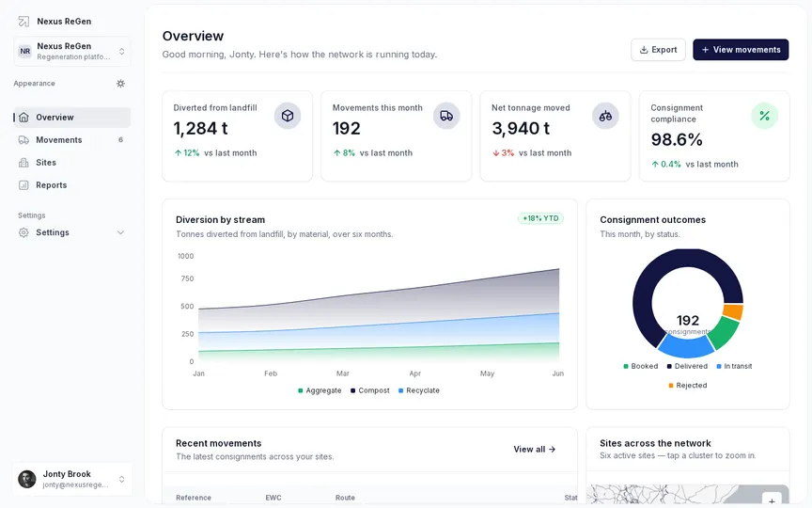The height and width of the screenshot is (508, 812).
Task: Click the Jonty Brook profile avatar
Action: [x=27, y=479]
